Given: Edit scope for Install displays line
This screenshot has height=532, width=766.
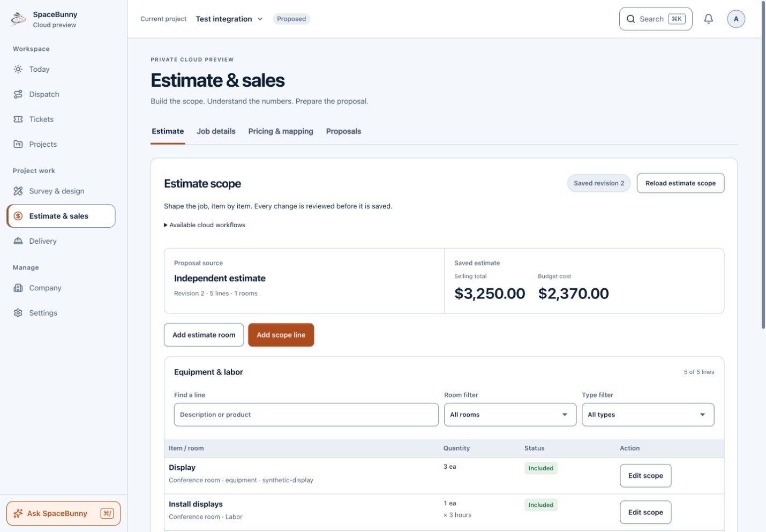Looking at the screenshot, I should pyautogui.click(x=645, y=512).
